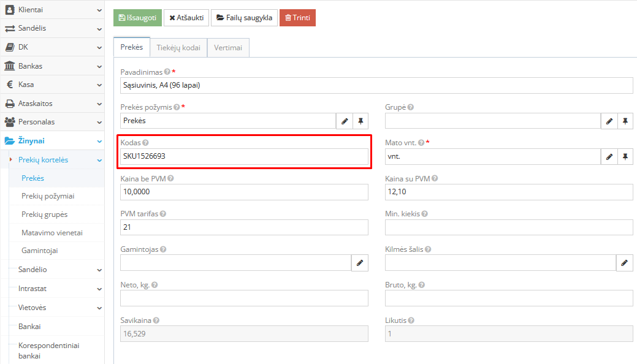637x364 pixels.
Task: Switch to the Tiekėjų kodai tab
Action: coord(178,48)
